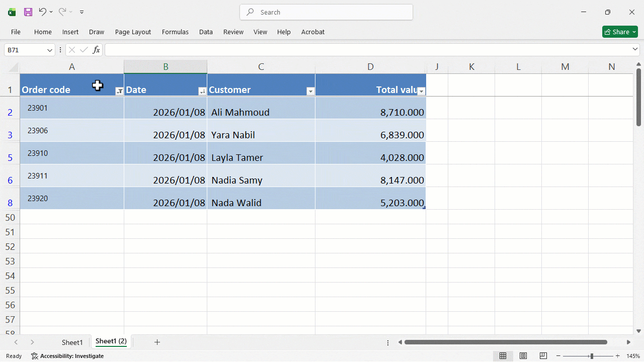Click the Redo arrow icon
This screenshot has height=362, width=644.
tap(62, 12)
